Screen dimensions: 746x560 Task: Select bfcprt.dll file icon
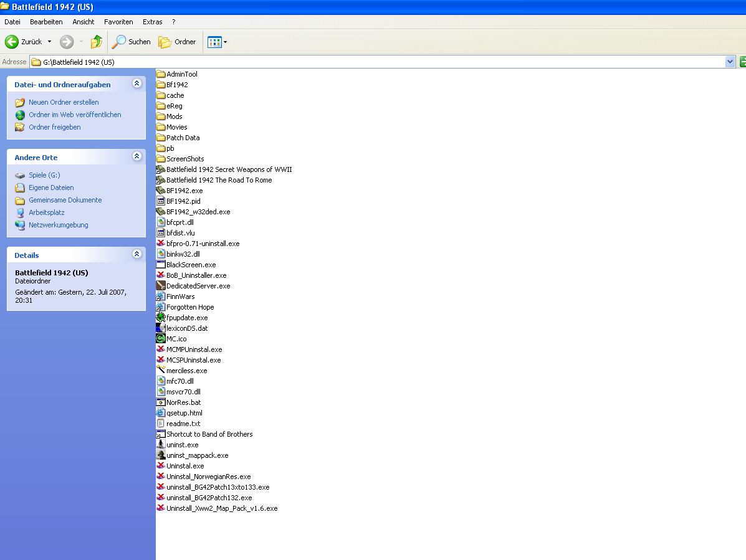click(161, 222)
